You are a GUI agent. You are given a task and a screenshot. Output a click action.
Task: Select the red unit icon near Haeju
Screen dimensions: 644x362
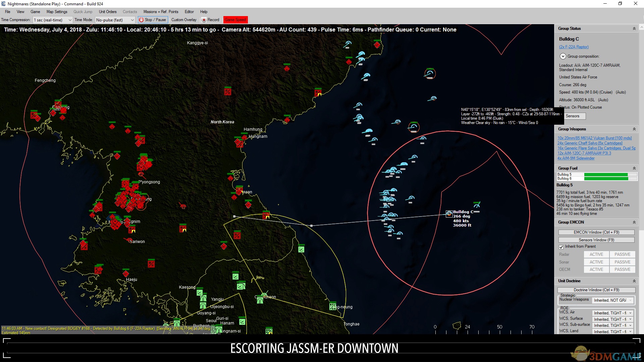pos(126,273)
